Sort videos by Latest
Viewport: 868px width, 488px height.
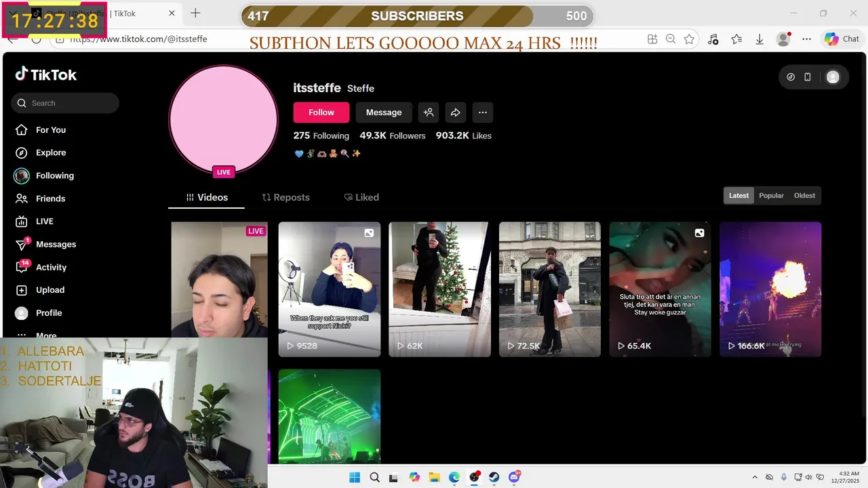(x=738, y=195)
